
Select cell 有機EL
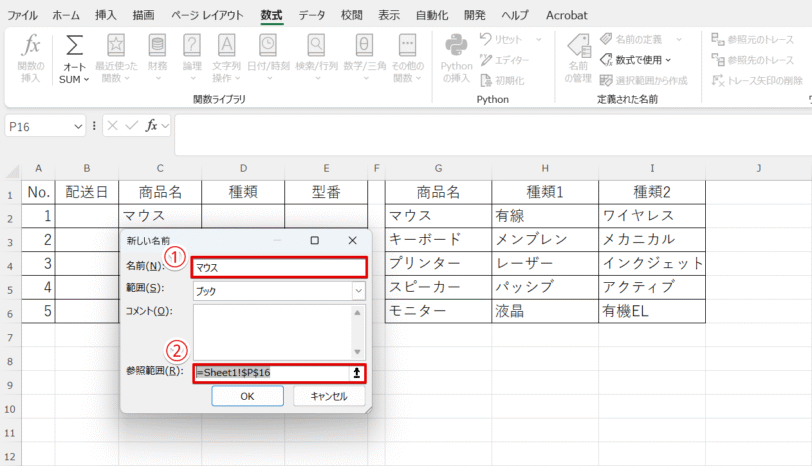tap(651, 311)
